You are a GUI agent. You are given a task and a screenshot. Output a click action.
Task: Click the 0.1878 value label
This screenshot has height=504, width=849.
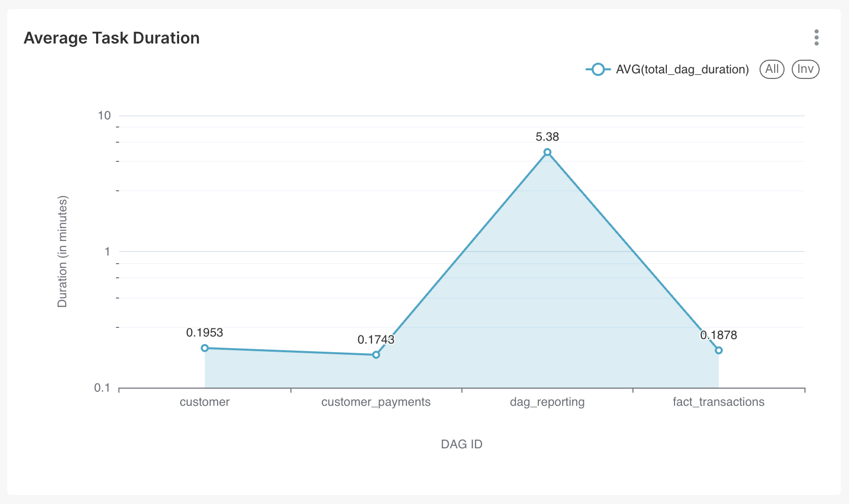point(718,335)
